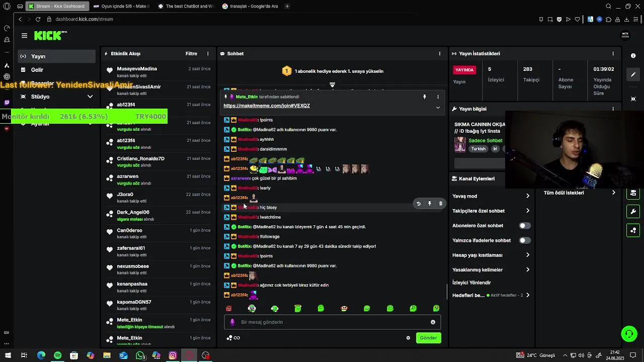Open the Sohbet panel three-dot menu
This screenshot has height=362, width=644.
click(x=440, y=54)
